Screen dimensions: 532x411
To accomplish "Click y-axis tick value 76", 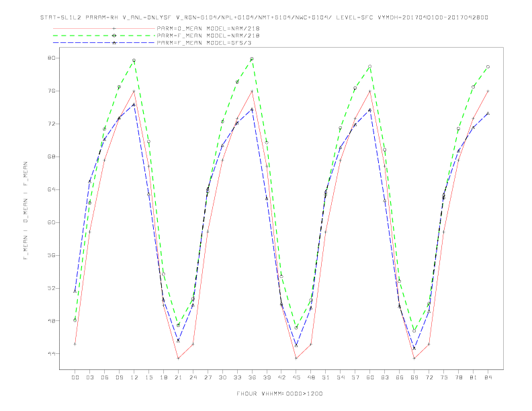I will (51, 91).
